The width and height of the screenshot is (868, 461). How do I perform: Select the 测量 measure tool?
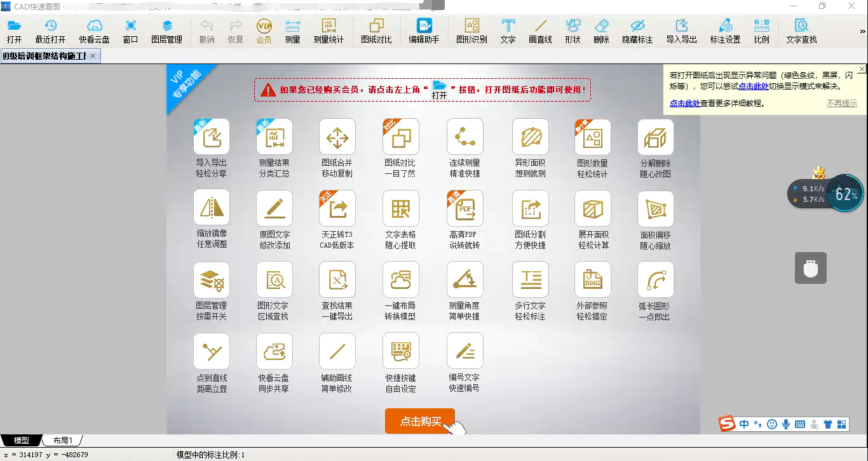(292, 31)
